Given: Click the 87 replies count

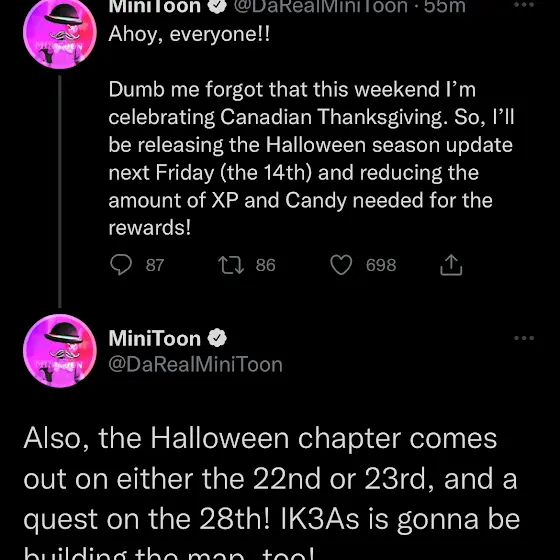Looking at the screenshot, I should (155, 265).
